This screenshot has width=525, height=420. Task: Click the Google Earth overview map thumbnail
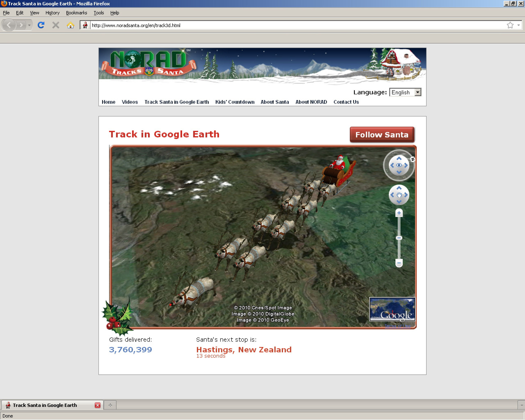coord(393,309)
